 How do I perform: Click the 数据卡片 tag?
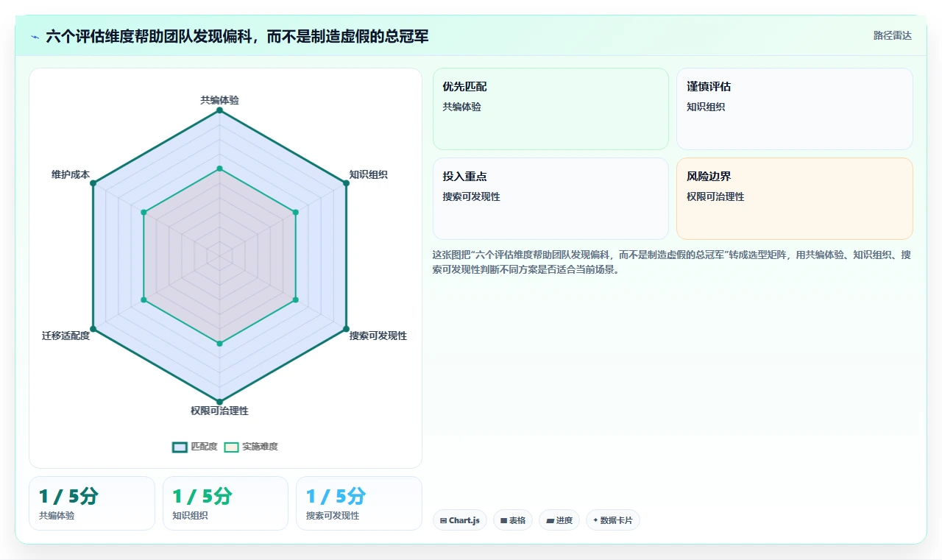(x=613, y=520)
